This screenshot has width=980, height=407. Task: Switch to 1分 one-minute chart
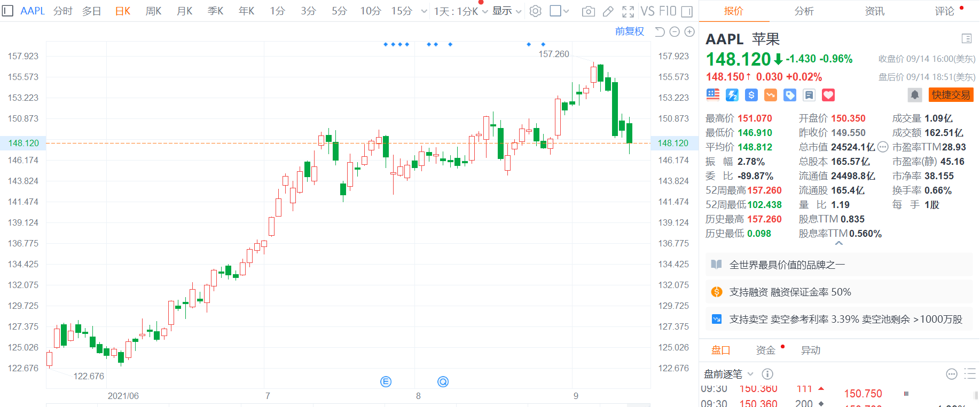277,11
